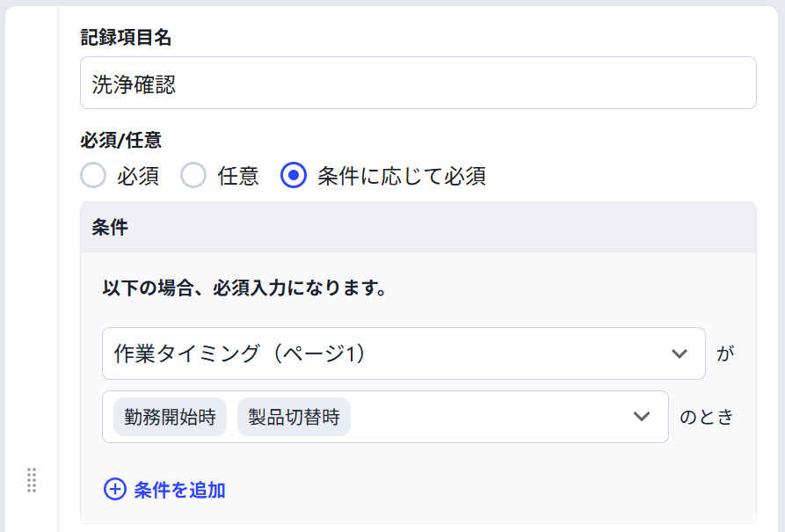Screen dimensions: 785x532
Task: Click the 勤務開始時 tag chip
Action: click(171, 417)
